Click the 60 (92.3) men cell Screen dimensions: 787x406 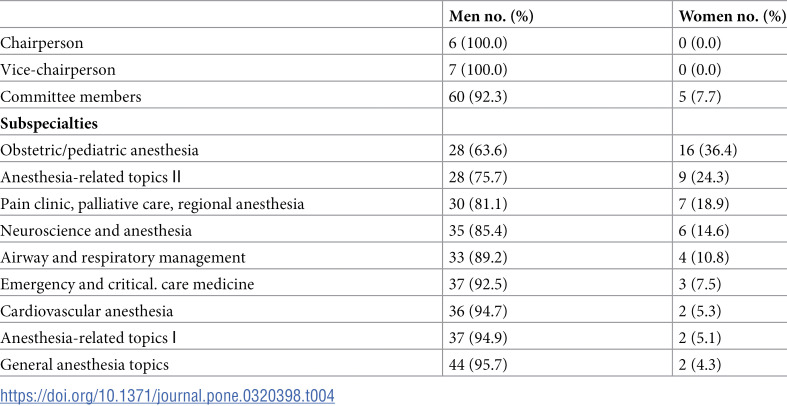tap(478, 97)
